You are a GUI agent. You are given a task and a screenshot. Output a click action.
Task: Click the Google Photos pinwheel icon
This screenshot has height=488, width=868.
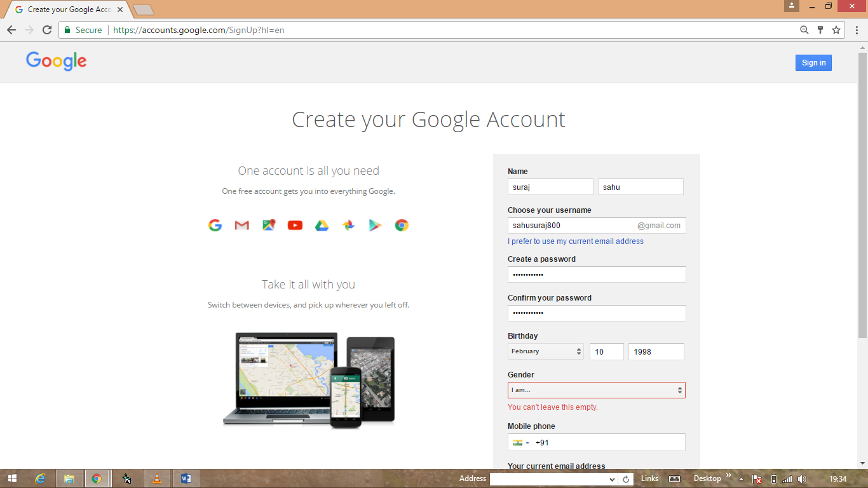point(348,225)
